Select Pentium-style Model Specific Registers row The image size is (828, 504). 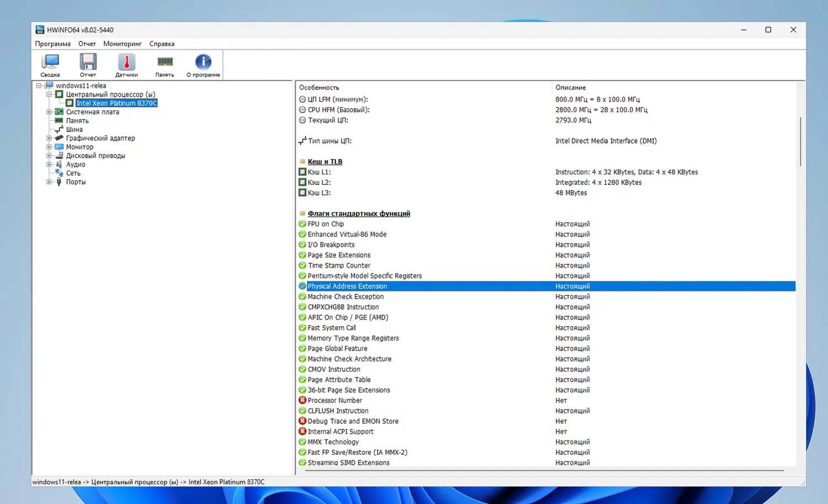[x=546, y=276]
